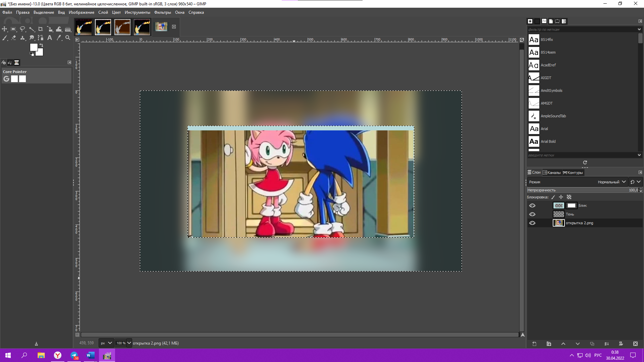Close the current image tab

(174, 27)
